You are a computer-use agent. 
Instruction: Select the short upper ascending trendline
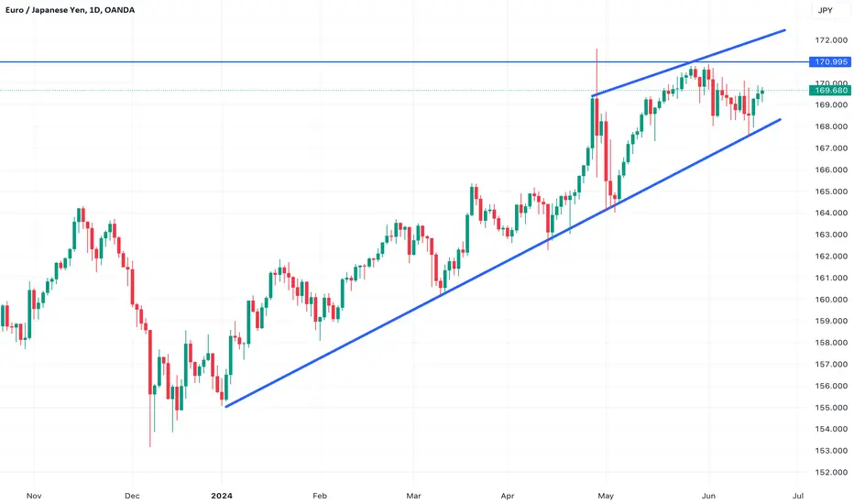[x=689, y=63]
